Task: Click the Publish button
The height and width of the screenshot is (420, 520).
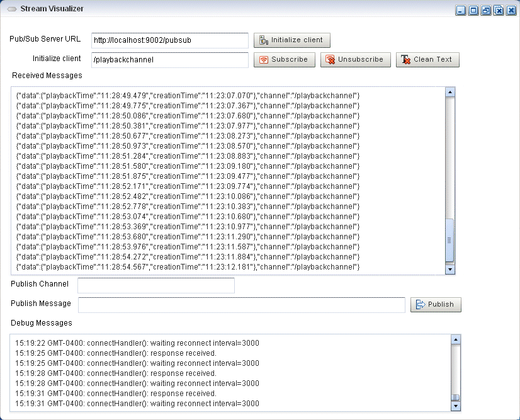Action: pos(436,305)
